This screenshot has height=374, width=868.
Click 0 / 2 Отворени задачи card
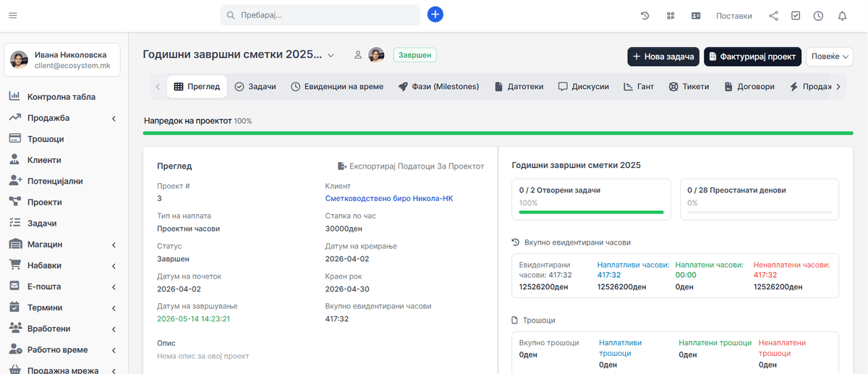(591, 199)
